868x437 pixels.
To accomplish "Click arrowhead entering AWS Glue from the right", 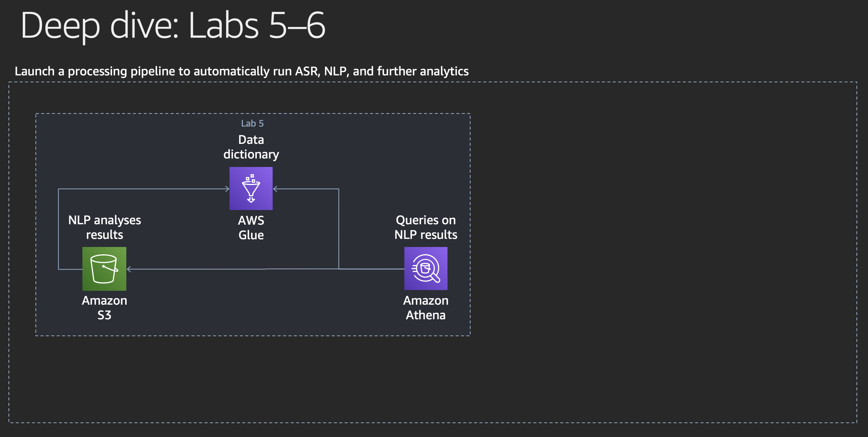I will [275, 189].
